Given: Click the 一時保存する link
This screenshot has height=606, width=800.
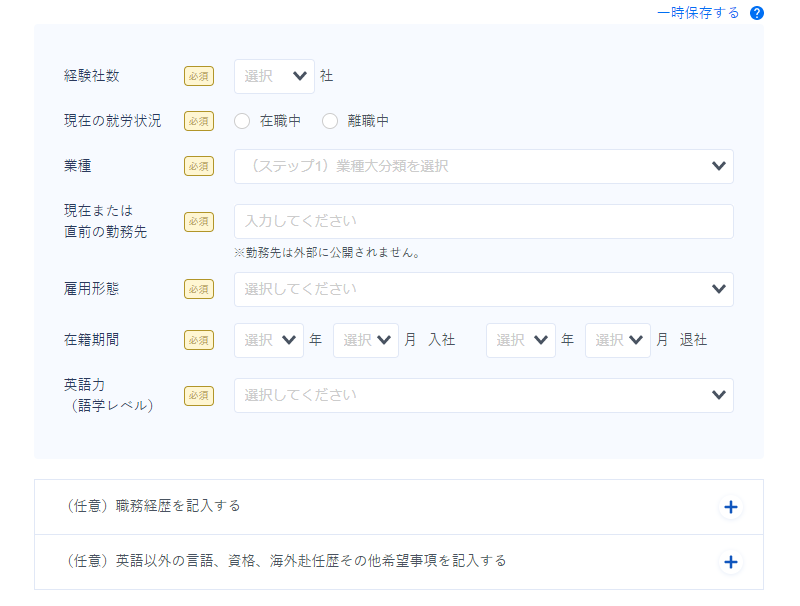Looking at the screenshot, I should pyautogui.click(x=698, y=12).
